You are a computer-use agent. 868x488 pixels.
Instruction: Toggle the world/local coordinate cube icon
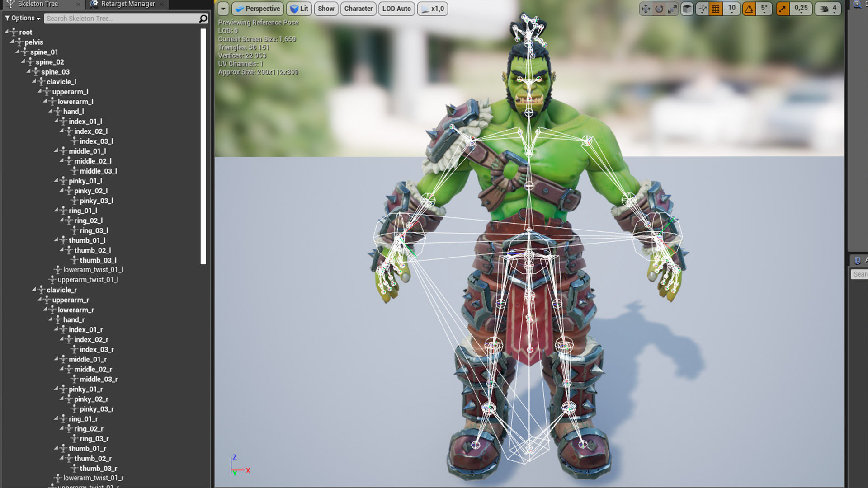pyautogui.click(x=687, y=9)
